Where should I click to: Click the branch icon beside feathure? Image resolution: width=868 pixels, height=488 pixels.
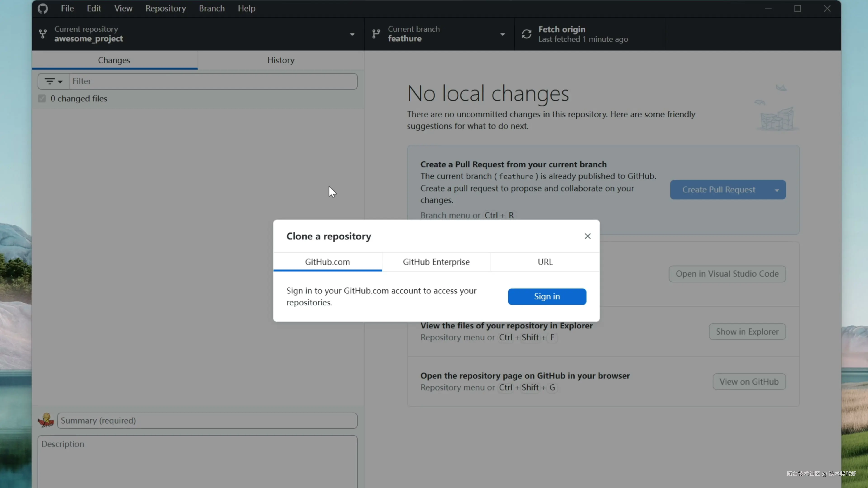tap(376, 34)
